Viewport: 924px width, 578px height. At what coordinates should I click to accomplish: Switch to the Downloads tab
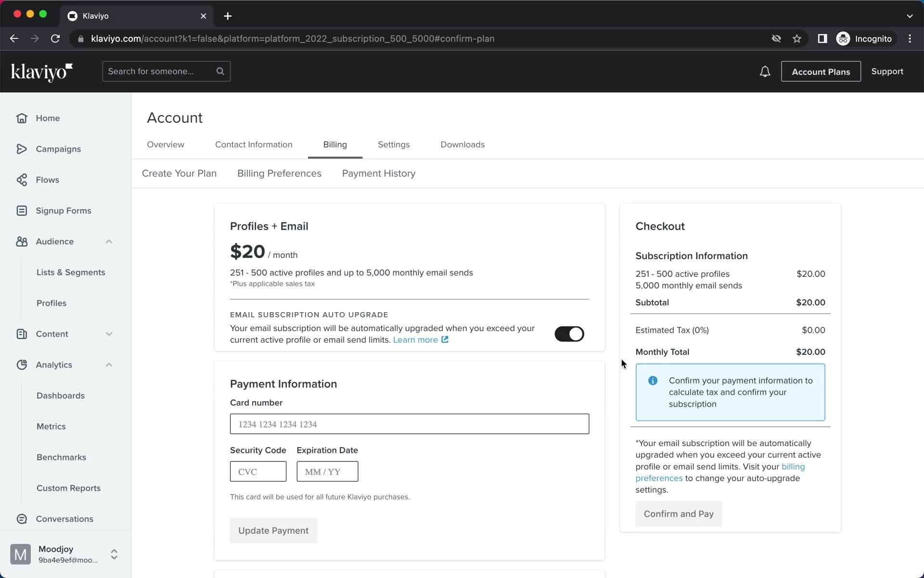(462, 144)
